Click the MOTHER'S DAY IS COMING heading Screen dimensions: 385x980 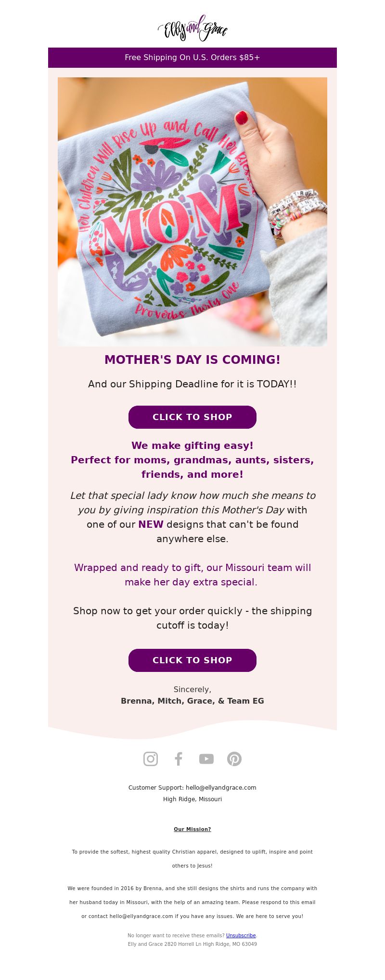click(192, 360)
